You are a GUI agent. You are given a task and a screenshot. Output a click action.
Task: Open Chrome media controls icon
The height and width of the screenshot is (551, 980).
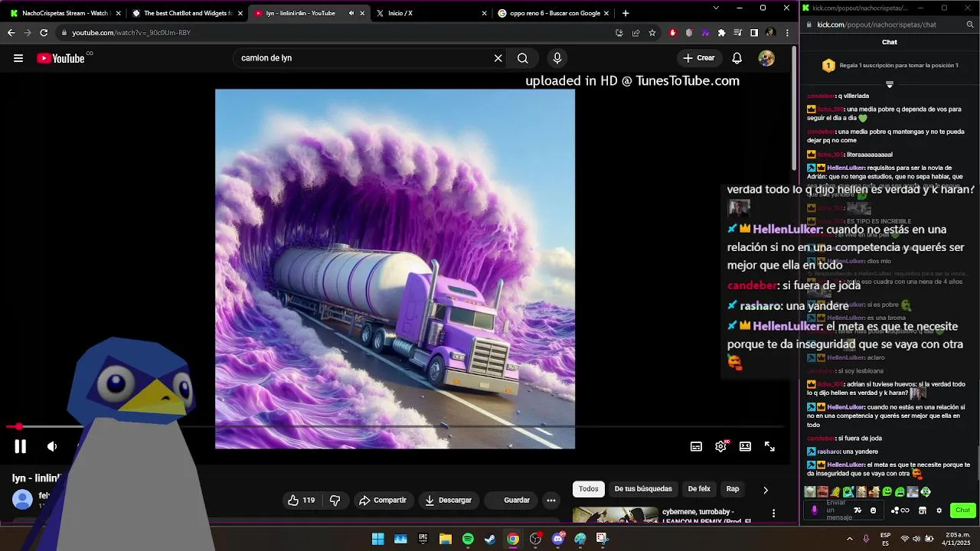point(737,33)
